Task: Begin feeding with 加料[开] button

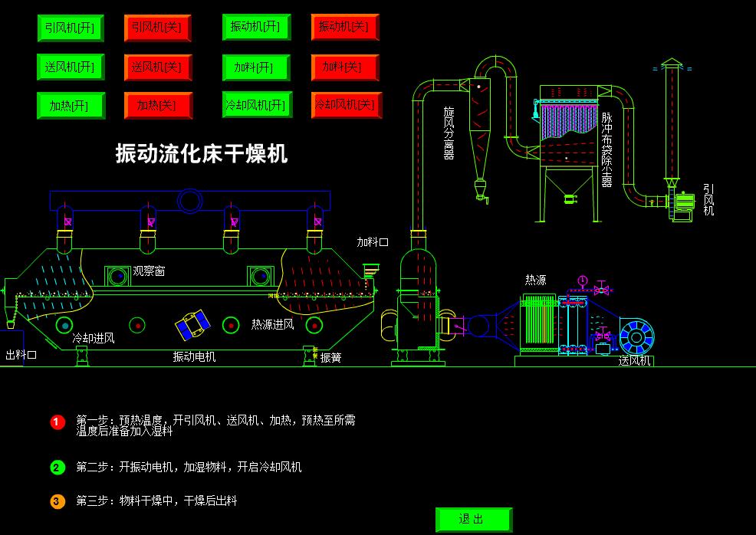Action: pos(256,67)
